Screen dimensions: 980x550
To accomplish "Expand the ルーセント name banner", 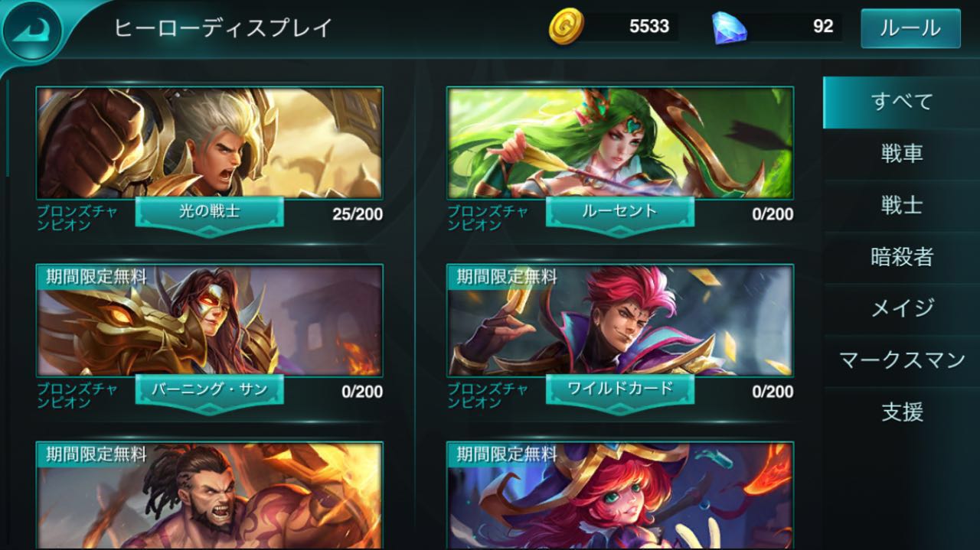I will (x=620, y=213).
